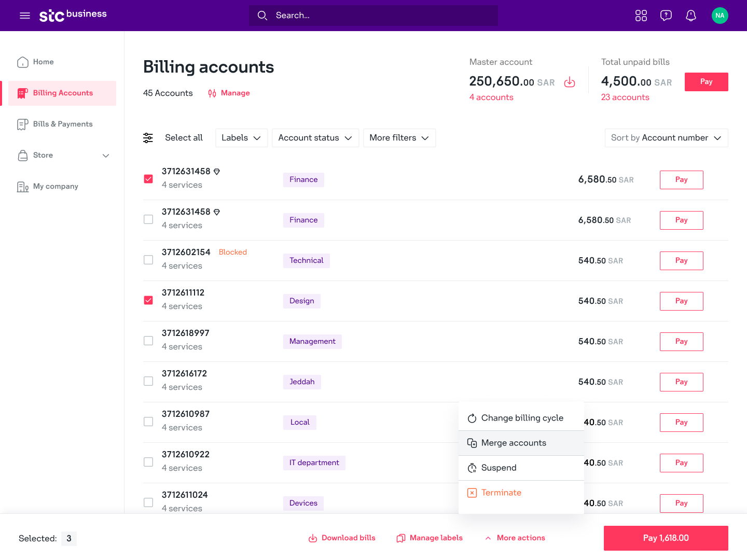Click the Pay 1,618.00 button
Viewport: 747px width, 560px height.
coord(666,538)
